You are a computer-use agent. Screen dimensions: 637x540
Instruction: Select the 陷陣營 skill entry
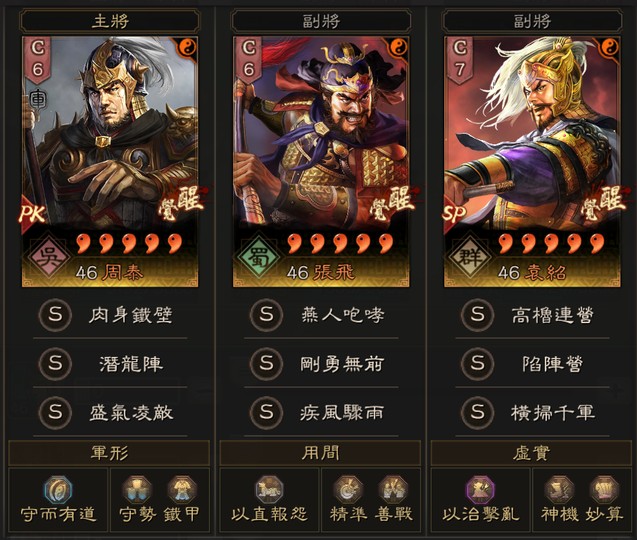click(x=532, y=364)
